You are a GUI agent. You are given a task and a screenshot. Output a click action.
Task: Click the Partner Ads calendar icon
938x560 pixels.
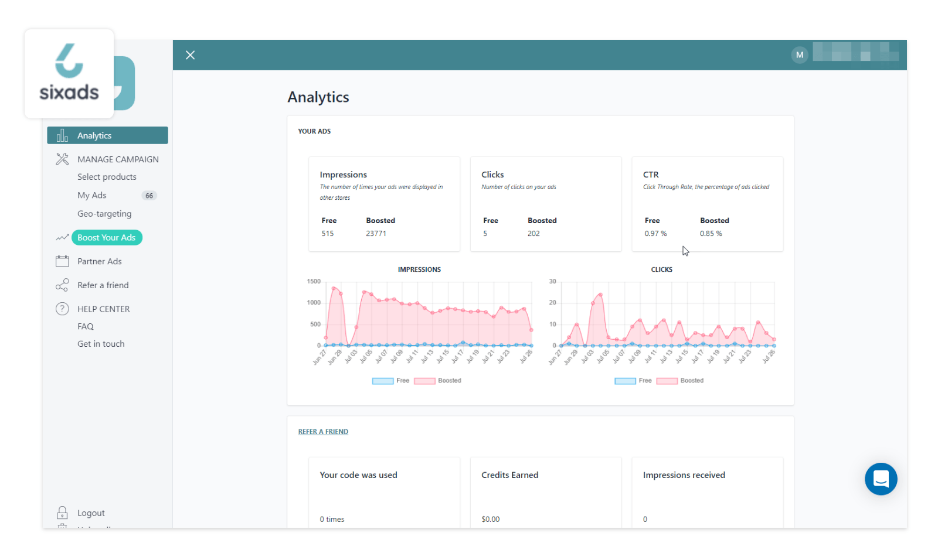click(x=62, y=261)
